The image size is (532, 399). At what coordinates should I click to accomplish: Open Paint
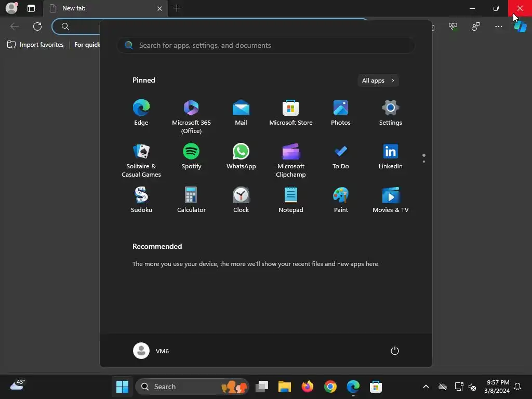341,200
